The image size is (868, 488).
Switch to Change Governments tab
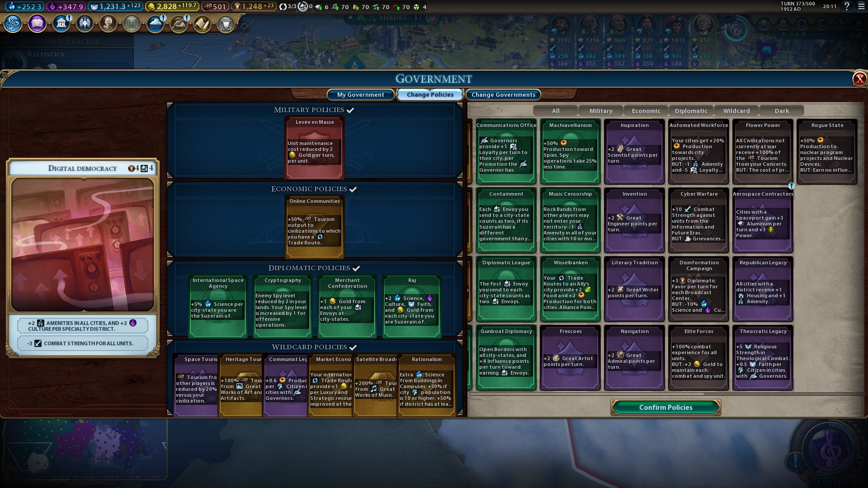coord(503,94)
